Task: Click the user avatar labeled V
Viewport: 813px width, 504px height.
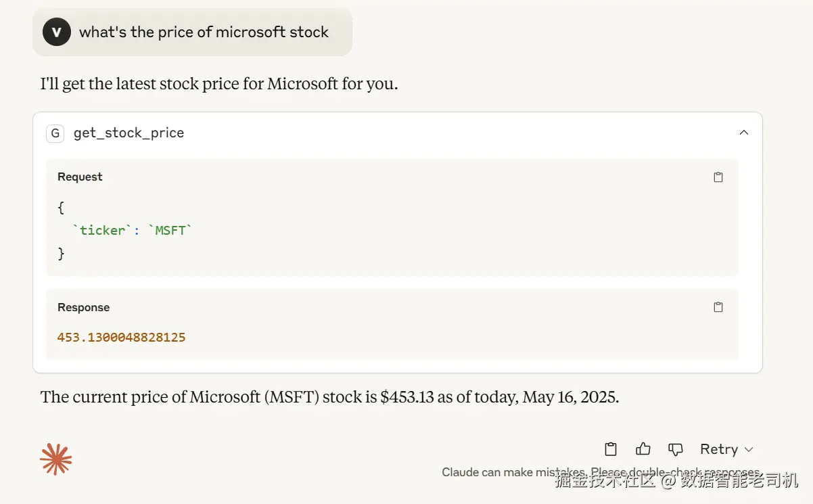Action: click(57, 32)
